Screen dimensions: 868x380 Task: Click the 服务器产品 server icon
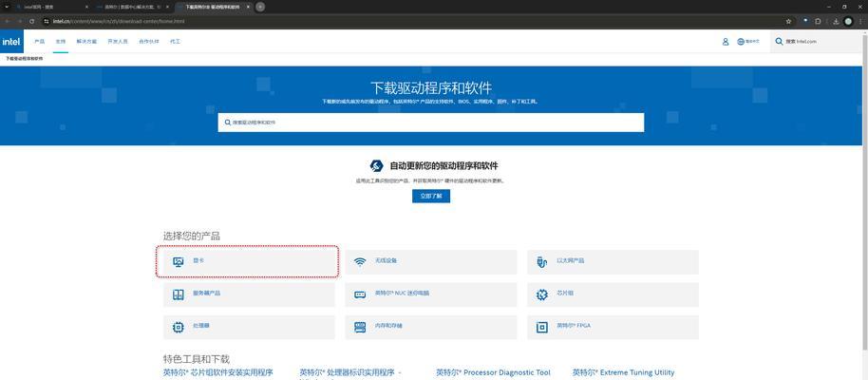coord(179,294)
